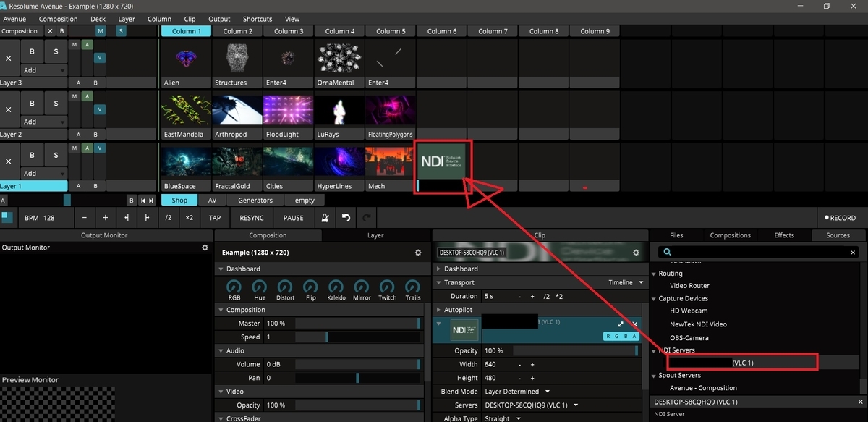This screenshot has width=868, height=422.
Task: Open the Shortcuts menu
Action: click(258, 19)
